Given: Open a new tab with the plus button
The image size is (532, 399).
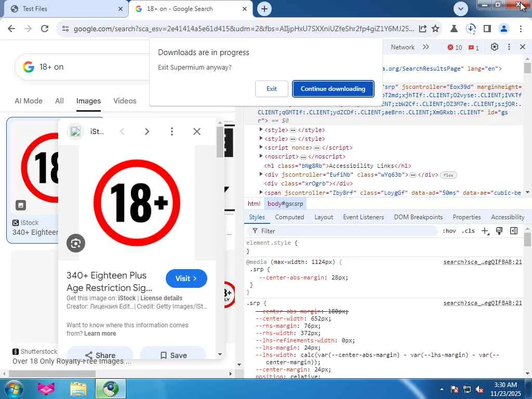Looking at the screenshot, I should click(264, 9).
